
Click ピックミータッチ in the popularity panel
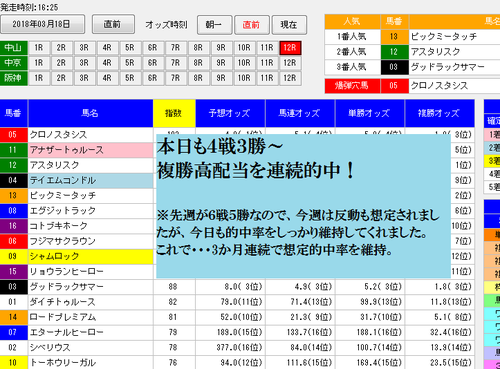coord(455,37)
